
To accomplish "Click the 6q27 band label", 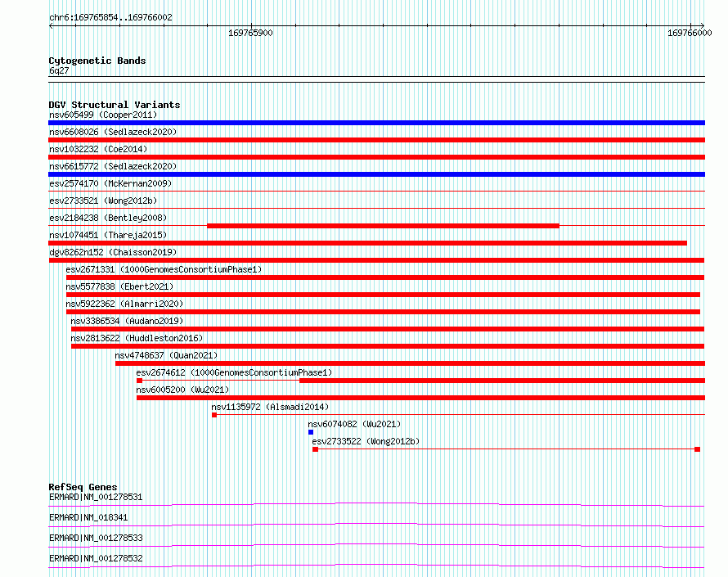I will pyautogui.click(x=59, y=70).
